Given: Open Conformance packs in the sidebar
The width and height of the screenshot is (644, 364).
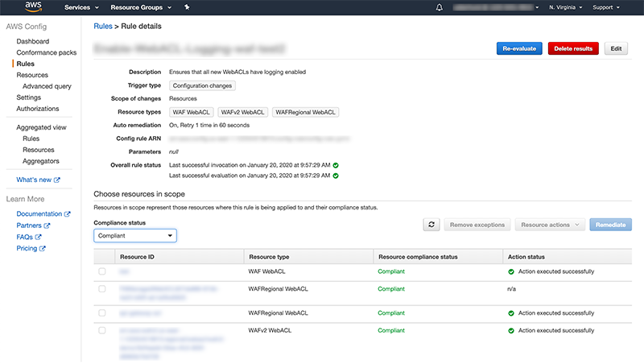Looking at the screenshot, I should (x=47, y=52).
